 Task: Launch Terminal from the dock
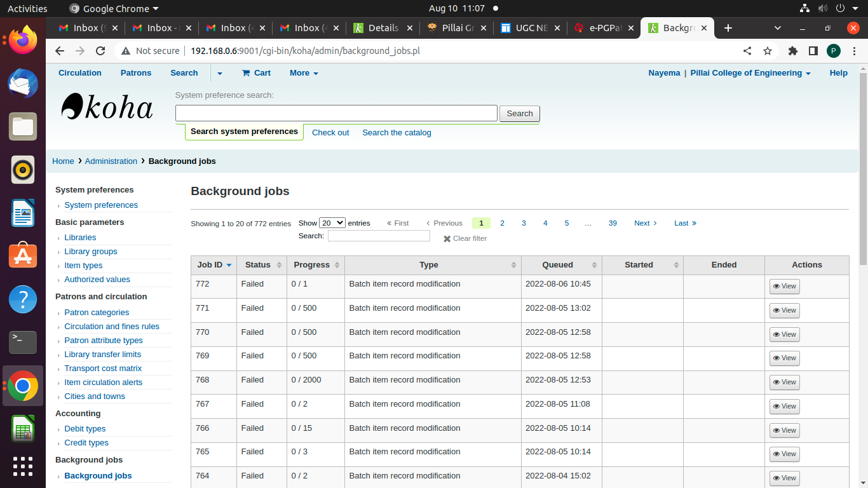[23, 342]
